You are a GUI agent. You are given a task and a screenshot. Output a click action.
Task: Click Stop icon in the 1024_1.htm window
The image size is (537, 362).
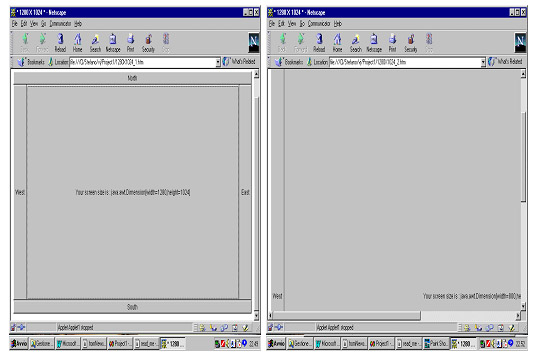[x=166, y=42]
